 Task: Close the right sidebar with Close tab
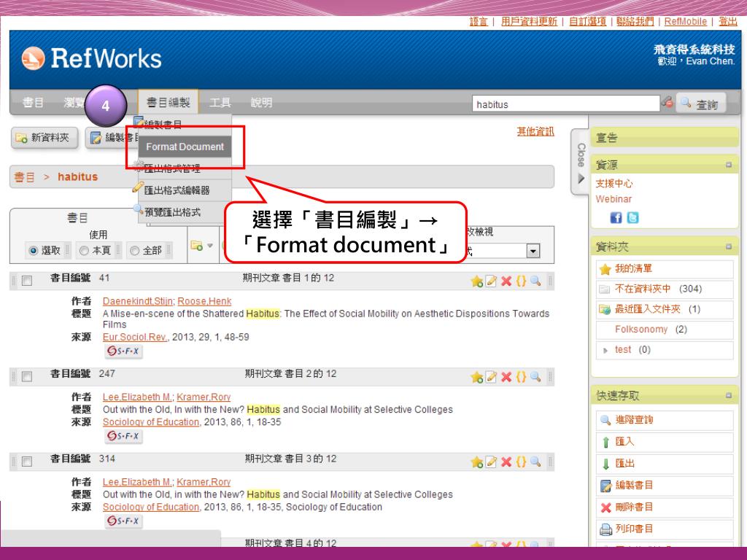[x=581, y=162]
